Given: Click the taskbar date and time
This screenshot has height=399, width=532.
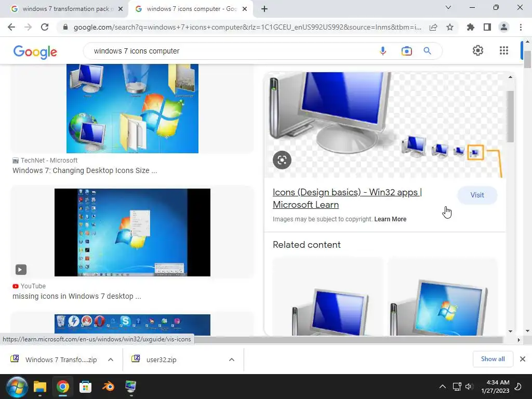Looking at the screenshot, I should point(495,387).
